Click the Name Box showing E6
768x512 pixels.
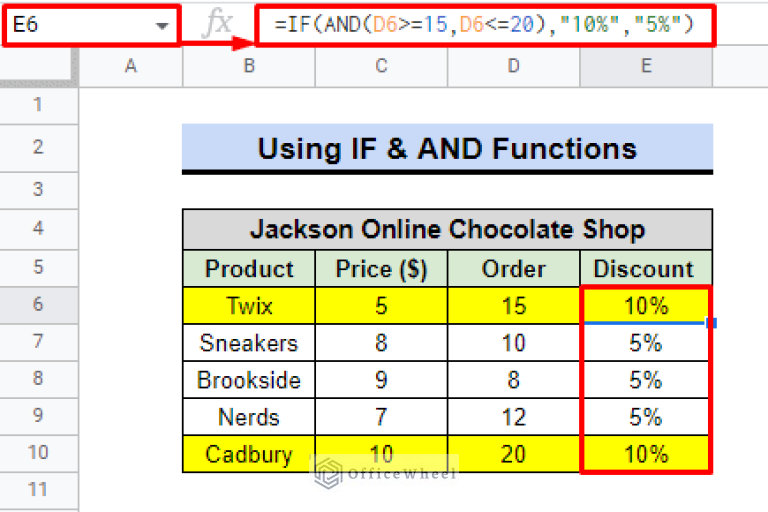[x=80, y=25]
